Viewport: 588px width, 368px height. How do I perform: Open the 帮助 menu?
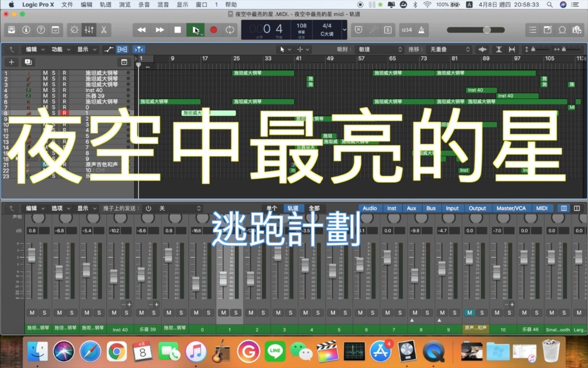coord(231,5)
